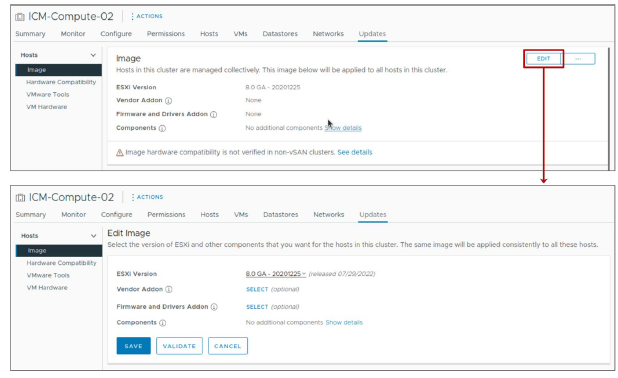Click the Components info icon in Edit Image
This screenshot has width=618, height=378.
click(162, 323)
